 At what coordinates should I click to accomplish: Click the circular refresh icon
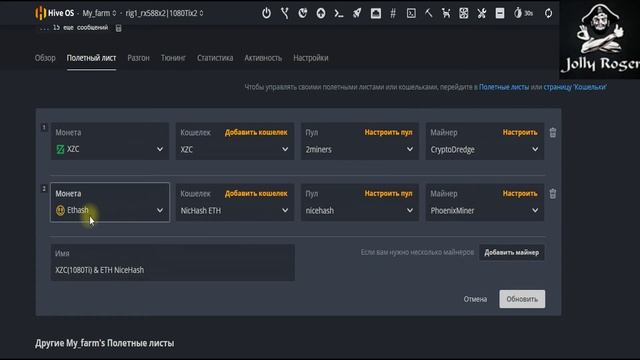coord(548,13)
